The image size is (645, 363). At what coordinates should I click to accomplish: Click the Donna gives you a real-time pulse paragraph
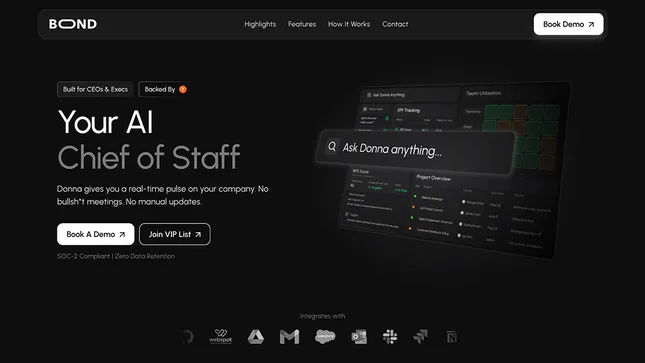163,195
